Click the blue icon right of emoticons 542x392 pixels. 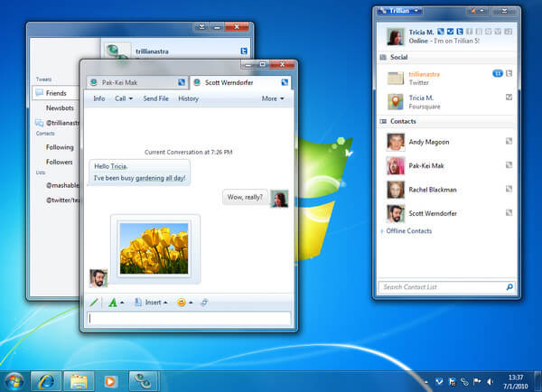click(x=204, y=303)
